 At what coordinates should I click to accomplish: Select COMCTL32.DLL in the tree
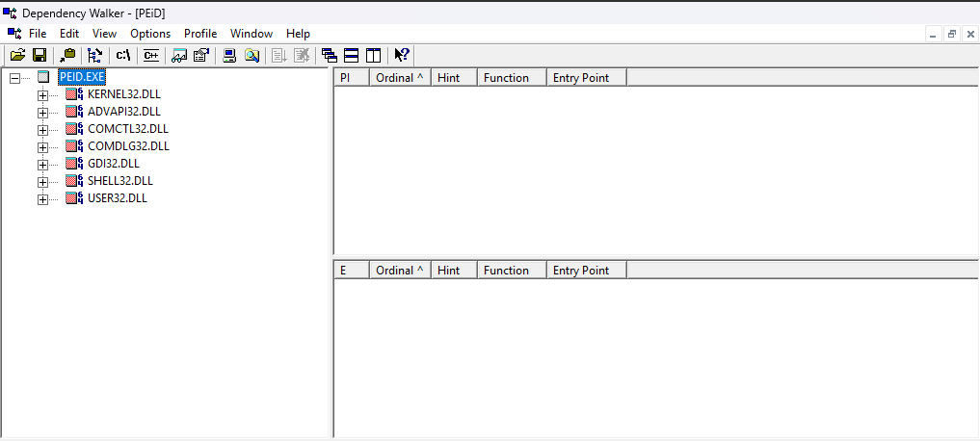(128, 129)
